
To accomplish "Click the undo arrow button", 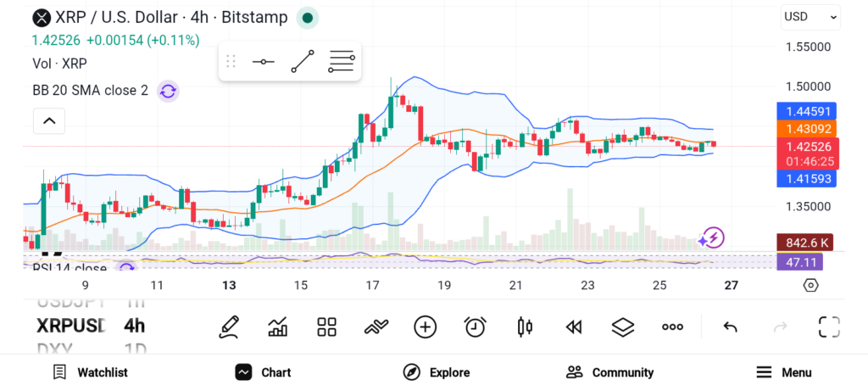I will pyautogui.click(x=730, y=327).
